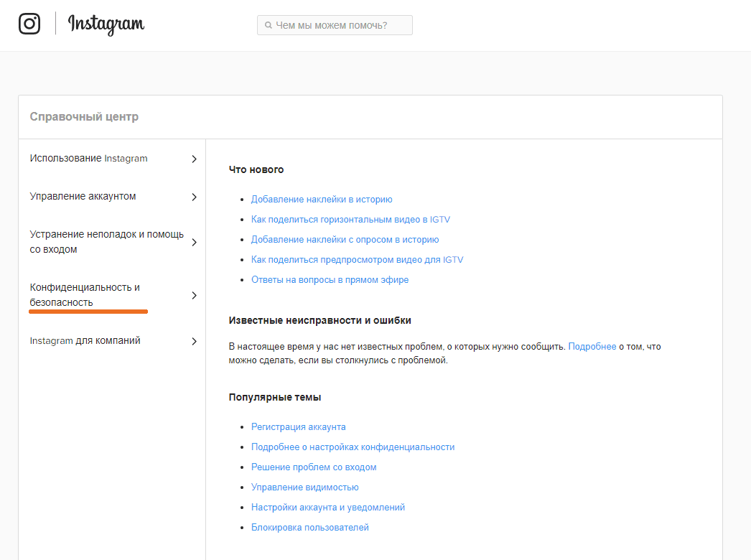This screenshot has width=751, height=560.
Task: Open "Управление аккаунтом" menu section
Action: [83, 196]
